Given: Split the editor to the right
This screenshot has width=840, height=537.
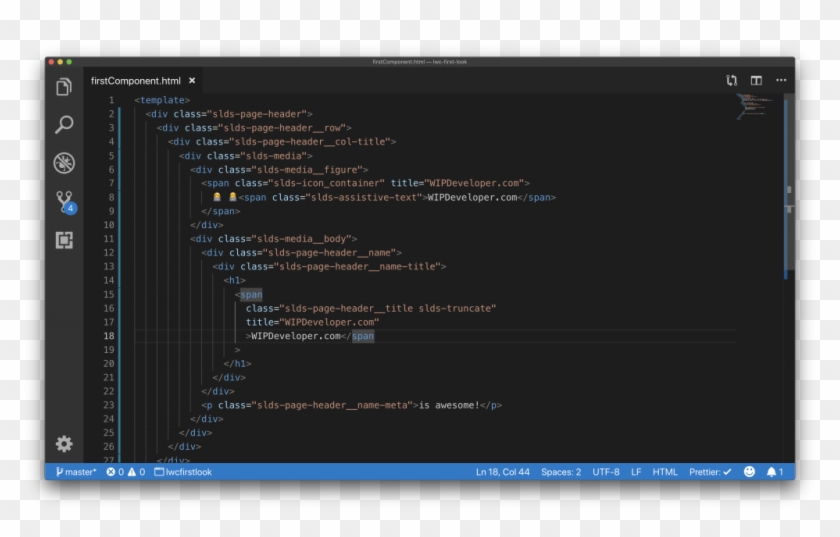Looking at the screenshot, I should (756, 80).
